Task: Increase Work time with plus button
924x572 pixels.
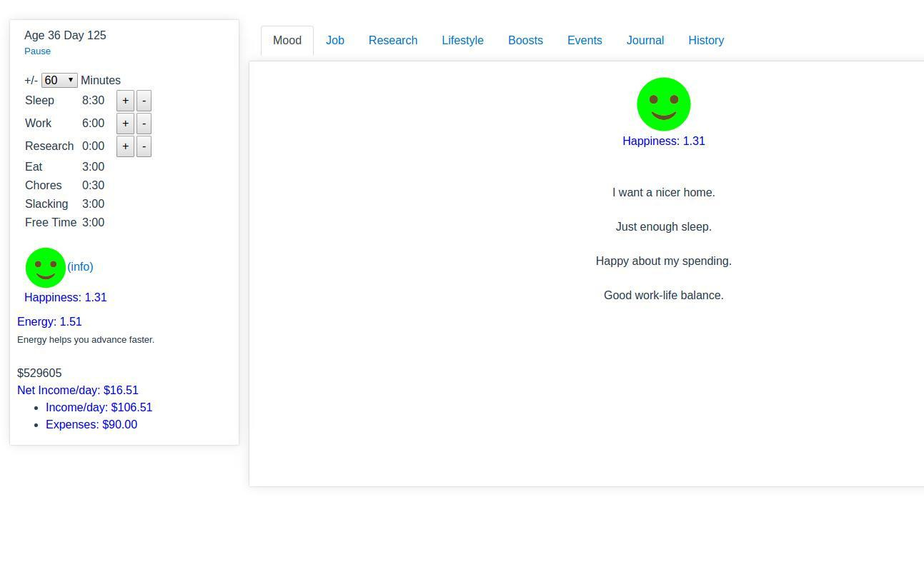Action: [125, 124]
